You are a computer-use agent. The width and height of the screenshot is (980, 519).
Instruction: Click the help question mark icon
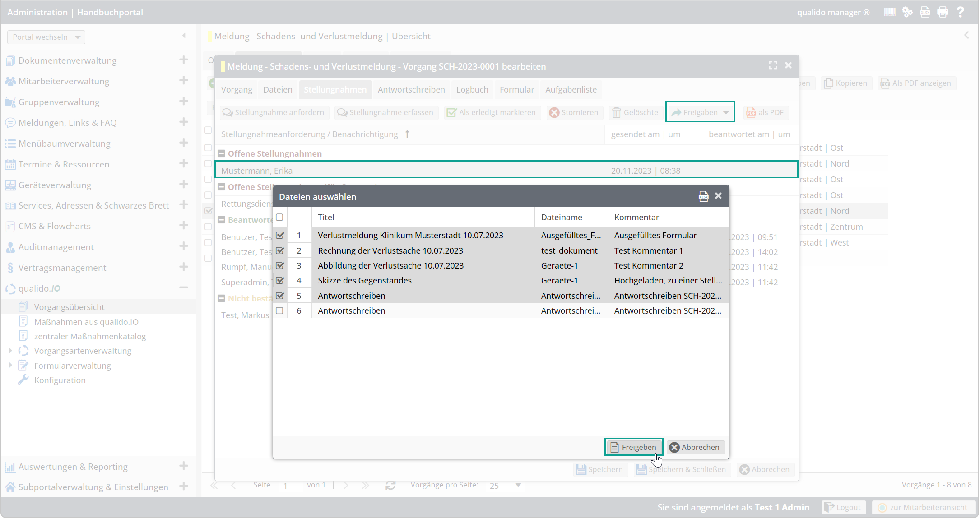pos(961,12)
